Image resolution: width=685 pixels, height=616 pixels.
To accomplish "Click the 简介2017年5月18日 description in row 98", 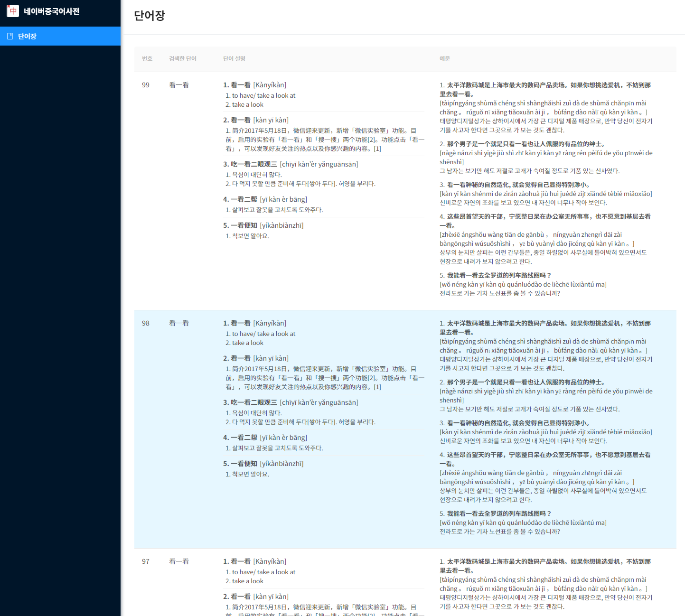I will pos(325,378).
